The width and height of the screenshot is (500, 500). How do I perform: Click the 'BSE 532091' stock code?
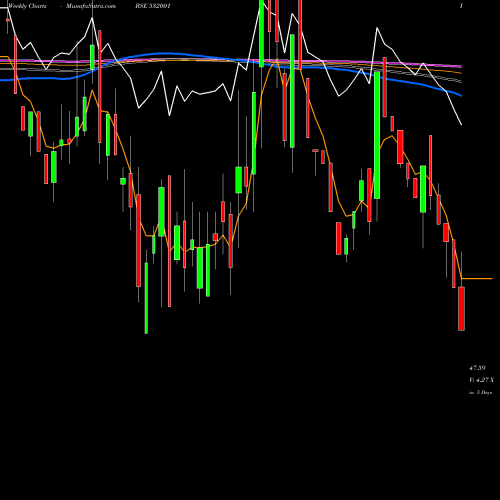[152, 6]
